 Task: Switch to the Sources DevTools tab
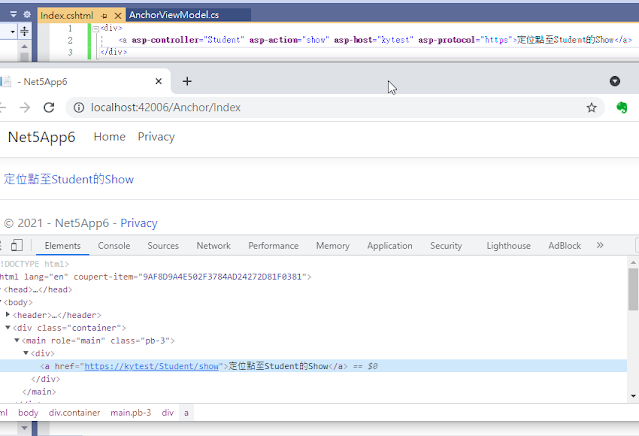point(163,246)
